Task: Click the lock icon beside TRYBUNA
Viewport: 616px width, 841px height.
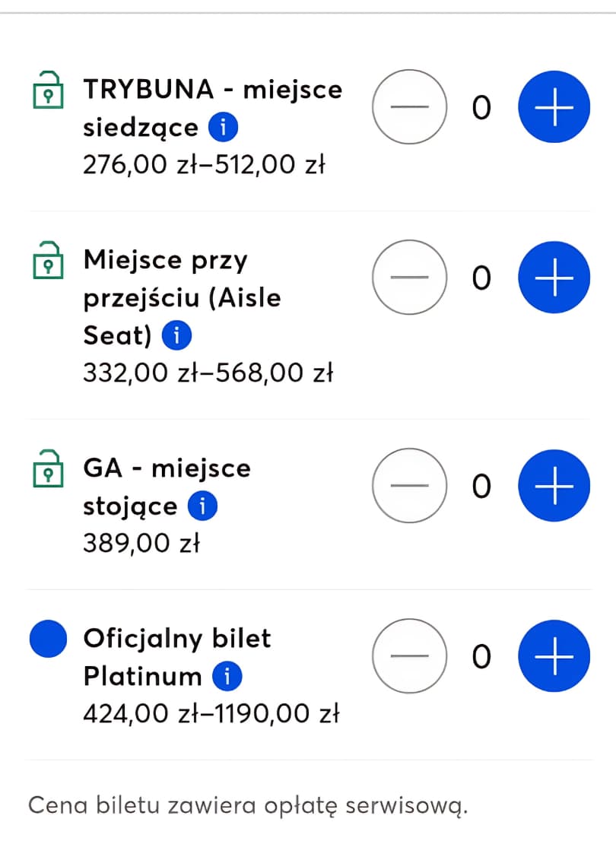Action: 48,90
